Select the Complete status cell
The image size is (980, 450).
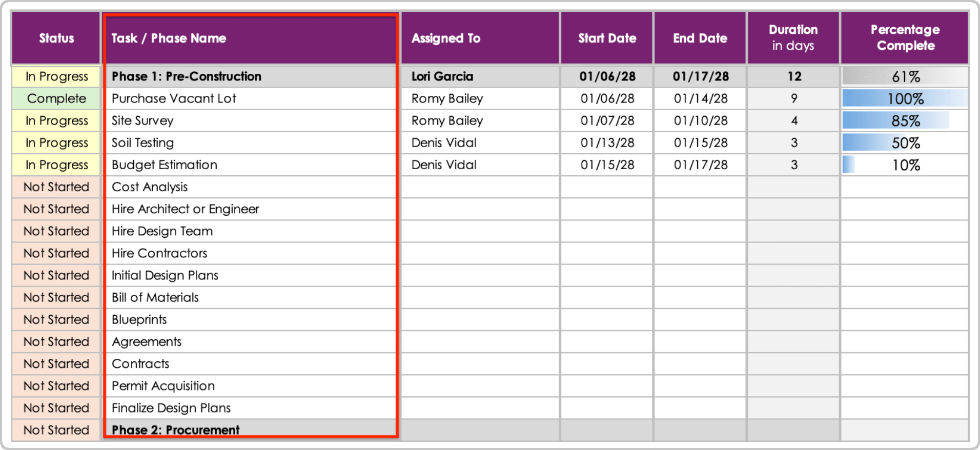click(x=56, y=98)
